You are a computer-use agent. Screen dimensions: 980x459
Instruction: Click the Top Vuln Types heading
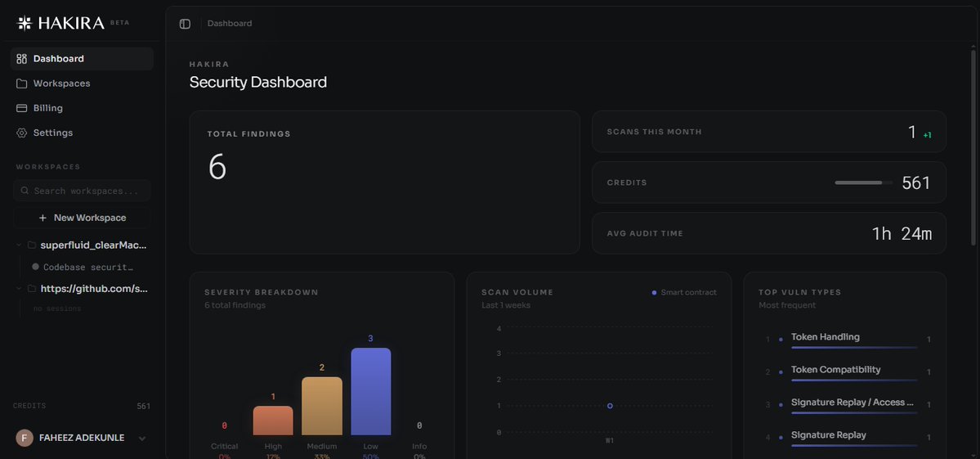[x=799, y=292]
